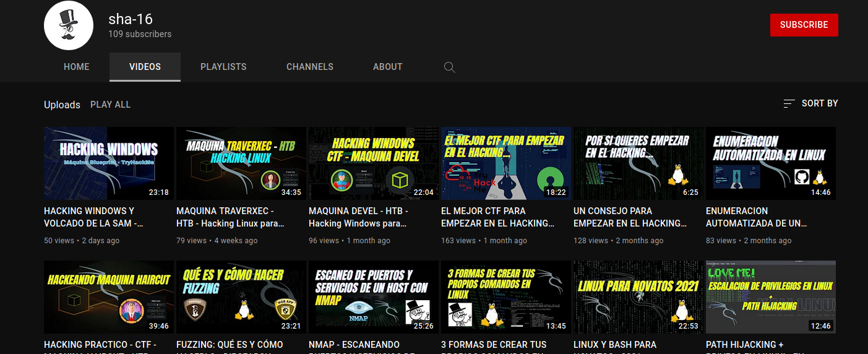
Task: Open the FUZZING: QUÉ ES Y CÓMO title
Action: (230, 345)
